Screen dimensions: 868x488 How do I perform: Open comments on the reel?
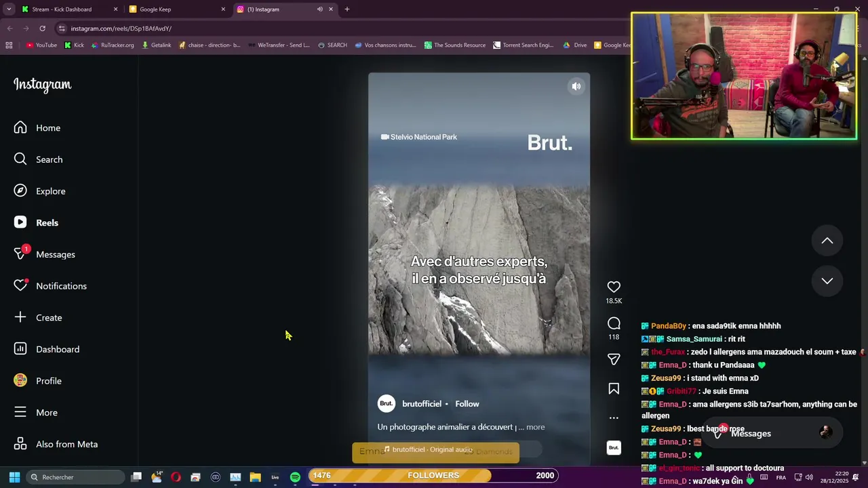[614, 323]
